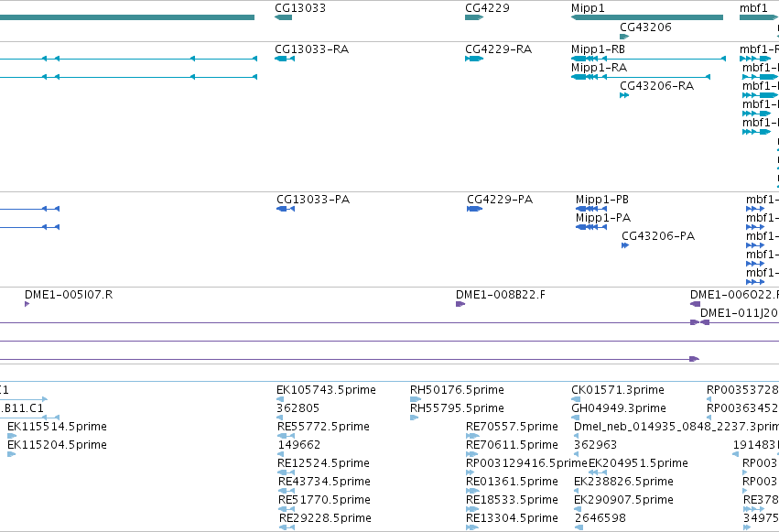Select the CG4229 gene arrow glyph
This screenshot has width=779, height=532.
474,17
